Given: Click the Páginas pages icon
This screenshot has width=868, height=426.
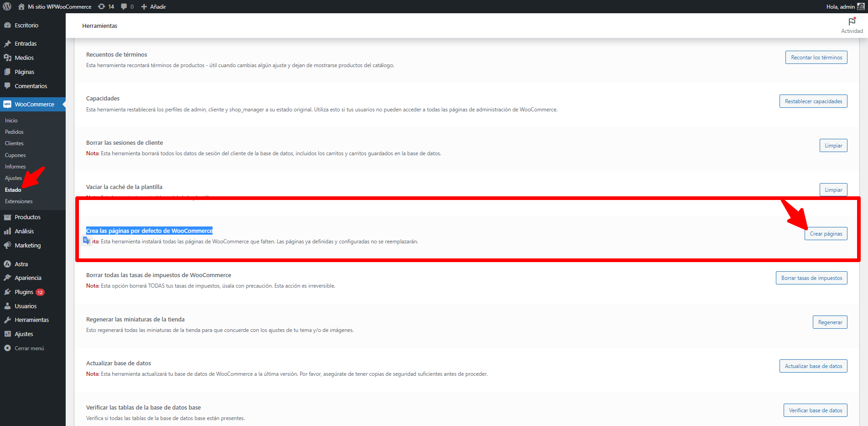Looking at the screenshot, I should coord(7,72).
